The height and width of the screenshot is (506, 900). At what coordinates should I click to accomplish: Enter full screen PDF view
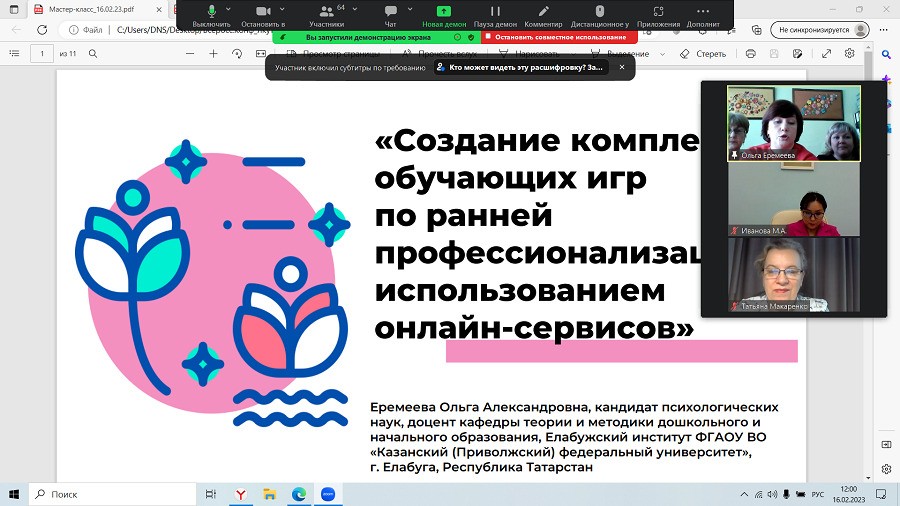pyautogui.click(x=827, y=53)
